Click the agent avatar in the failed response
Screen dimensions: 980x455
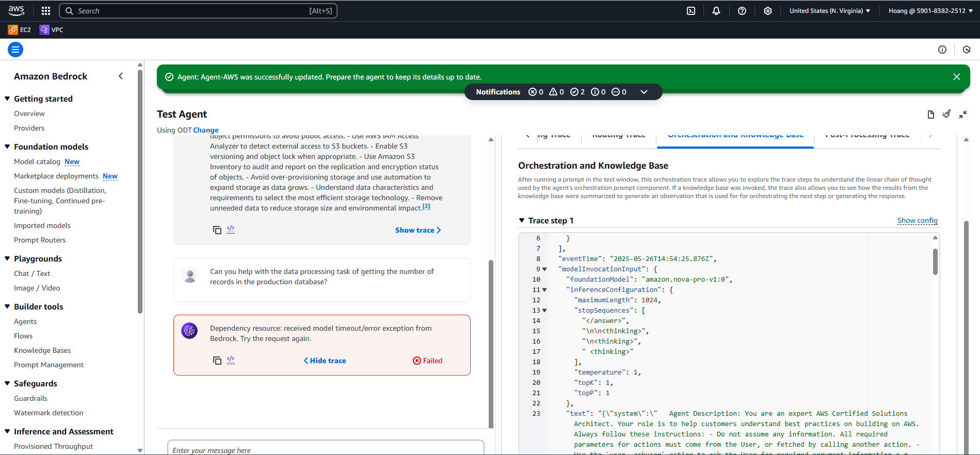[x=189, y=331]
